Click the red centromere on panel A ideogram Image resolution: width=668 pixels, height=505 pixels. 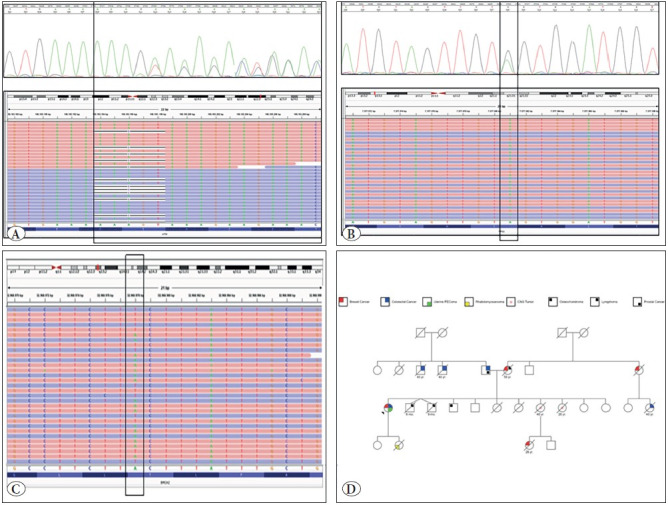132,97
